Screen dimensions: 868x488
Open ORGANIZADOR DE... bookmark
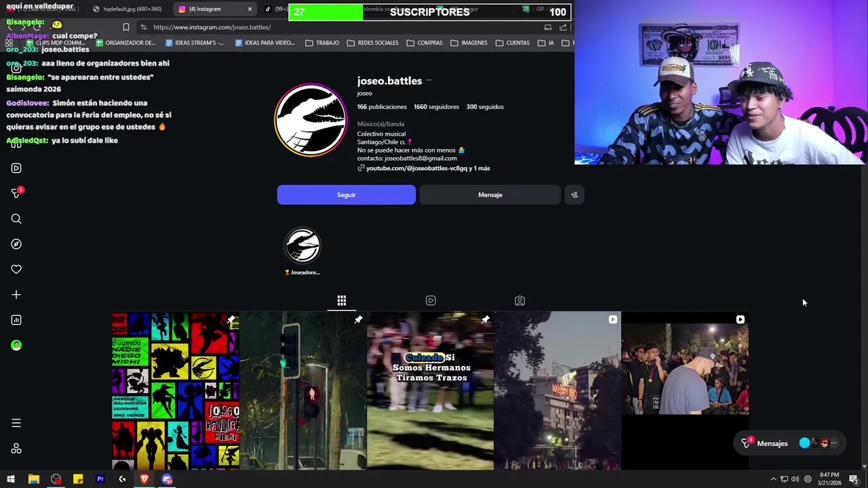click(x=126, y=43)
